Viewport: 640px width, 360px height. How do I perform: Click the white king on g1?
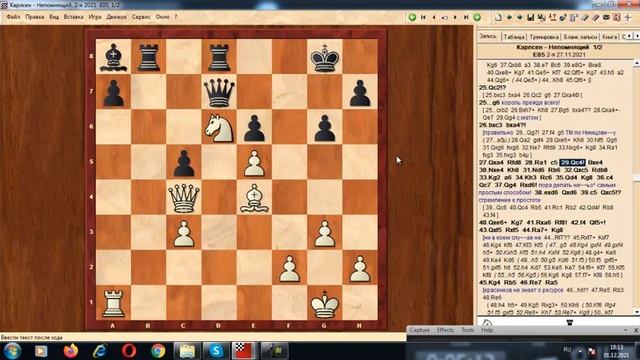[324, 304]
